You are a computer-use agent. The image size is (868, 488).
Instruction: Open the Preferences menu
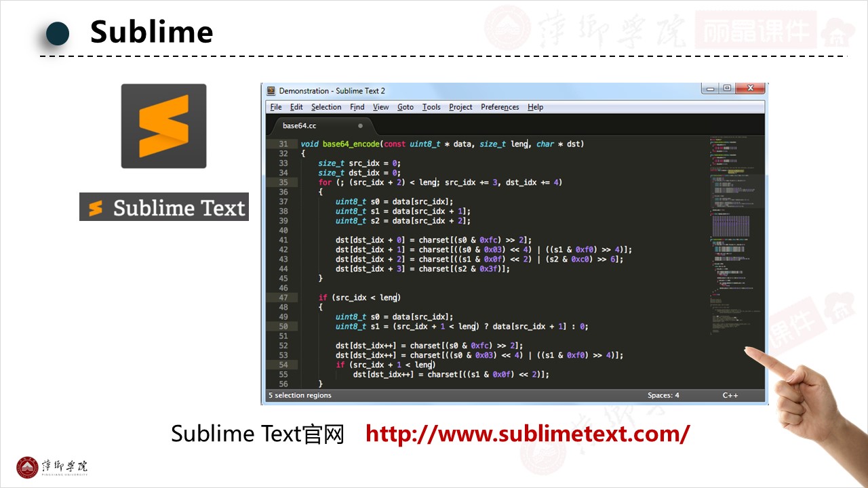(500, 107)
